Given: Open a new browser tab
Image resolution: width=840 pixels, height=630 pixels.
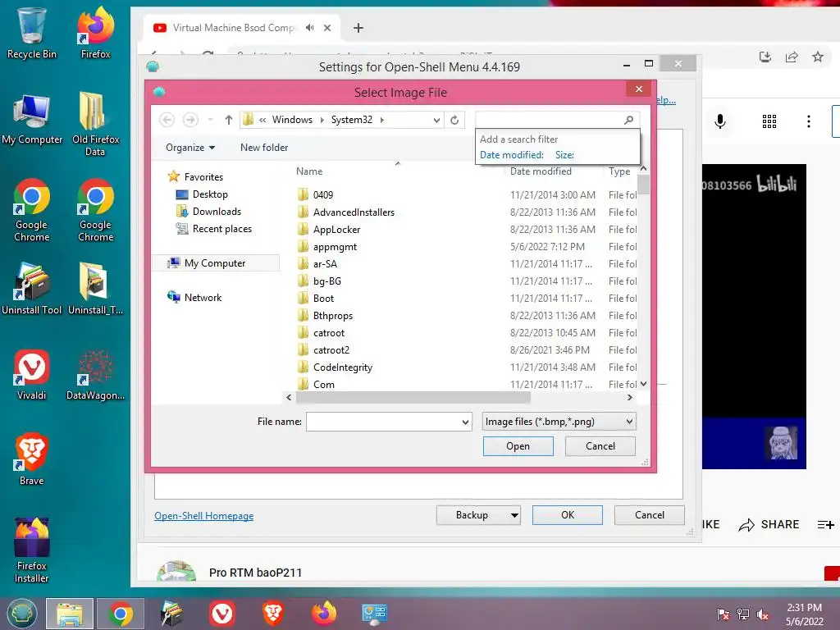Looking at the screenshot, I should click(358, 28).
